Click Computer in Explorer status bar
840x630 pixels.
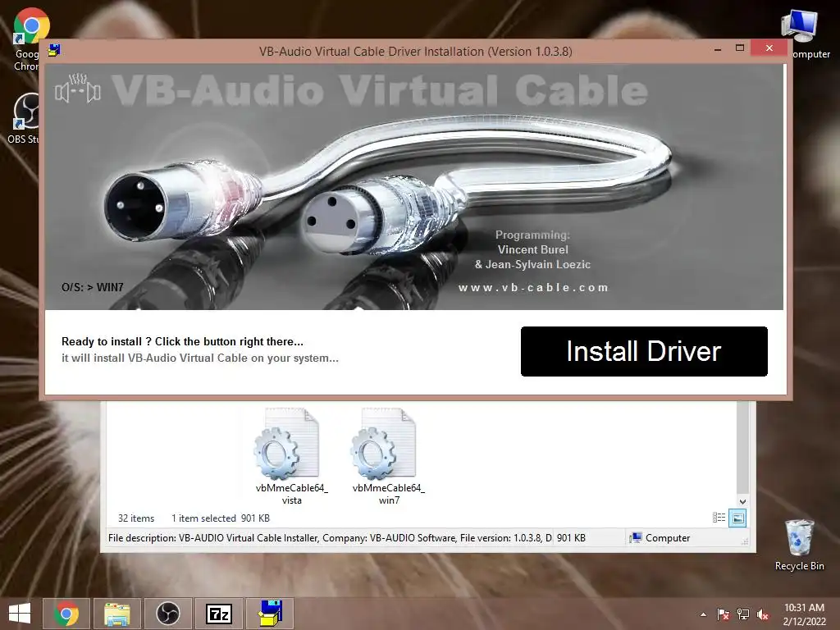coord(660,538)
